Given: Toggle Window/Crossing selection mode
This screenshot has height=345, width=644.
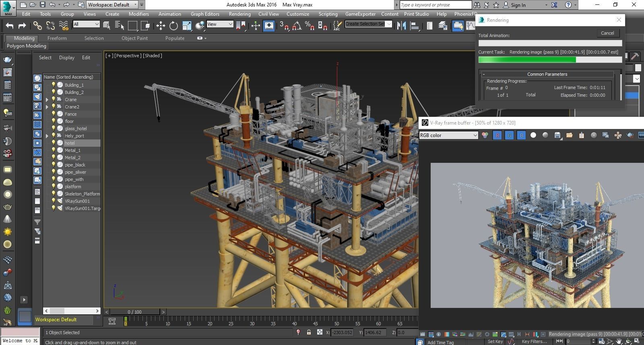Looking at the screenshot, I should coord(145,25).
